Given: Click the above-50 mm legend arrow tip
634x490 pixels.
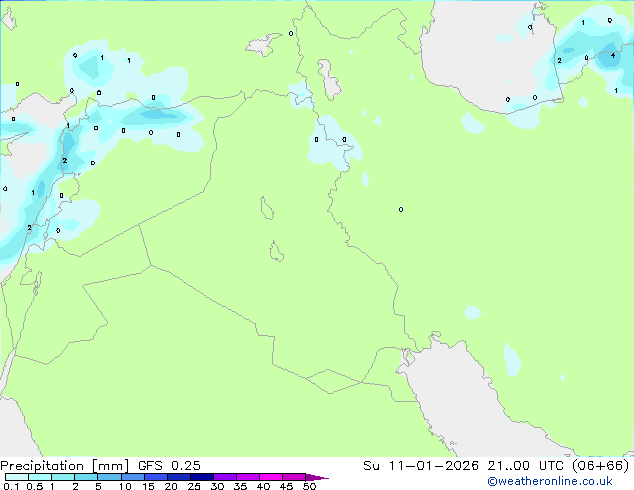Looking at the screenshot, I should tap(317, 477).
